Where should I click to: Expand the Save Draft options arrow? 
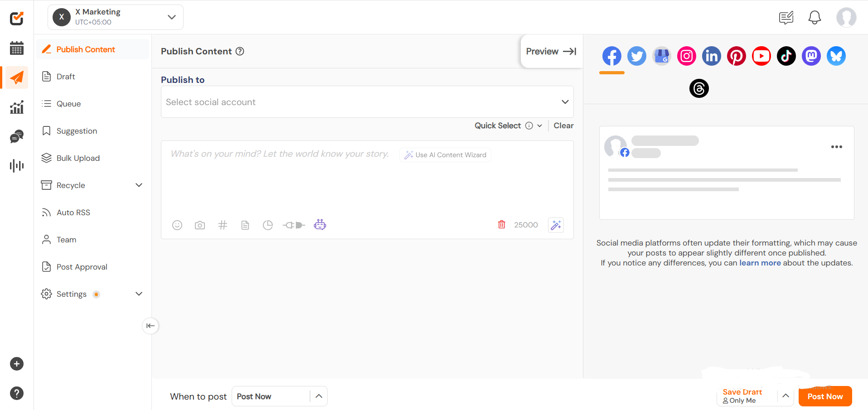[x=786, y=396]
